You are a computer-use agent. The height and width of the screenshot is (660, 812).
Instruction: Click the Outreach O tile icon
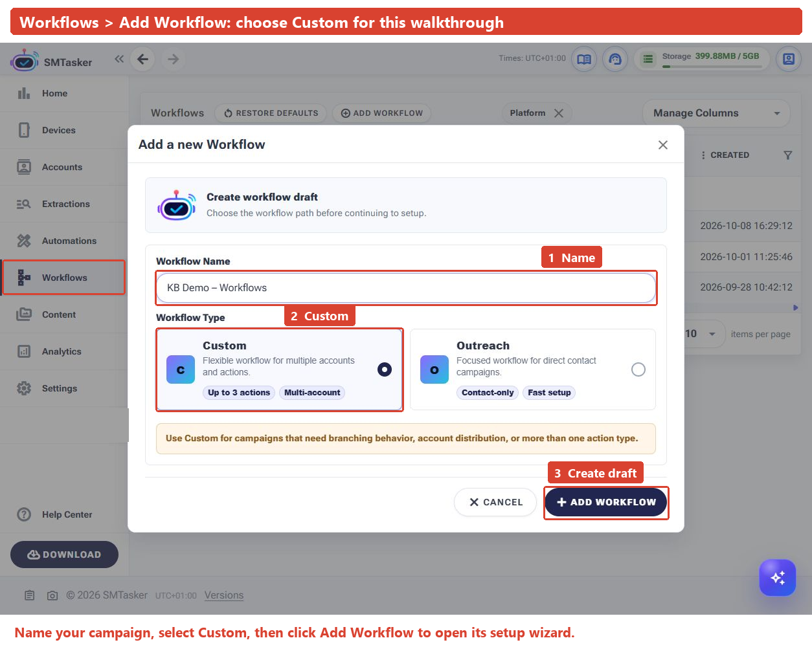[x=434, y=369]
